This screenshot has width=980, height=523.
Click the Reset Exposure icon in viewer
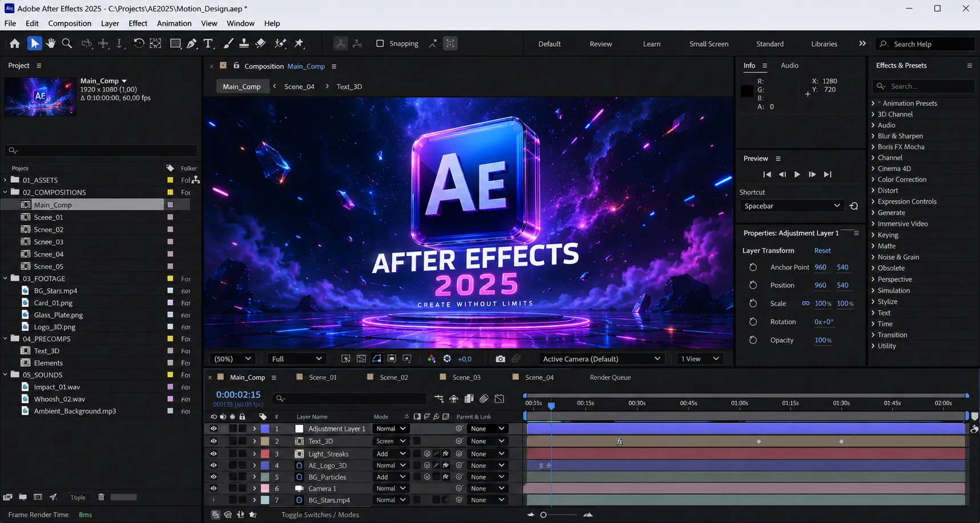click(447, 359)
